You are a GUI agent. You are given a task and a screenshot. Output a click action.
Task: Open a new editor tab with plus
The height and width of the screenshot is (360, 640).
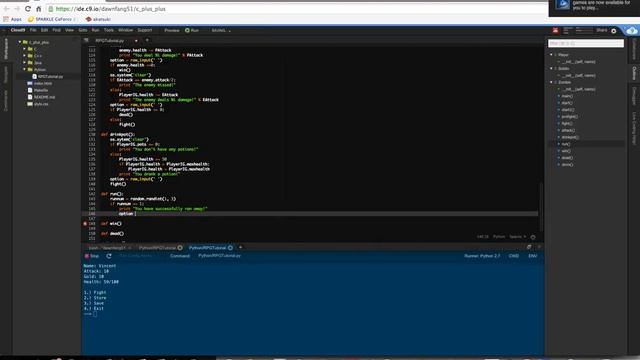click(x=147, y=40)
